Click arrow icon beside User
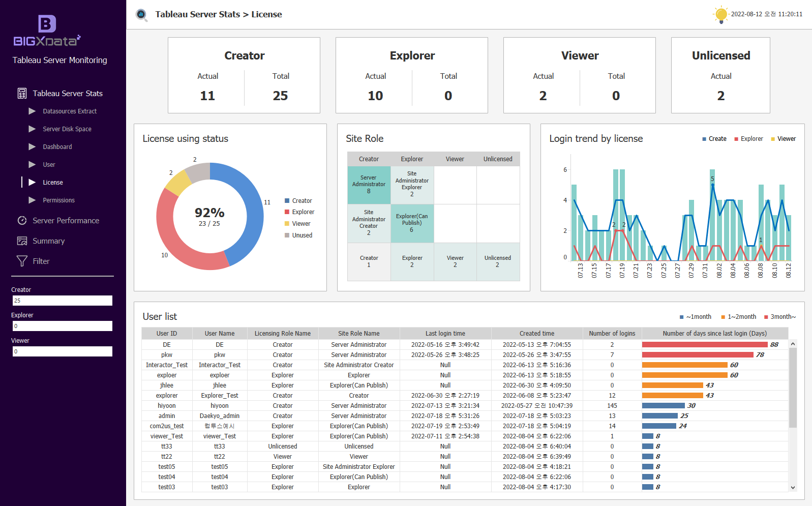812x506 pixels. pos(32,164)
